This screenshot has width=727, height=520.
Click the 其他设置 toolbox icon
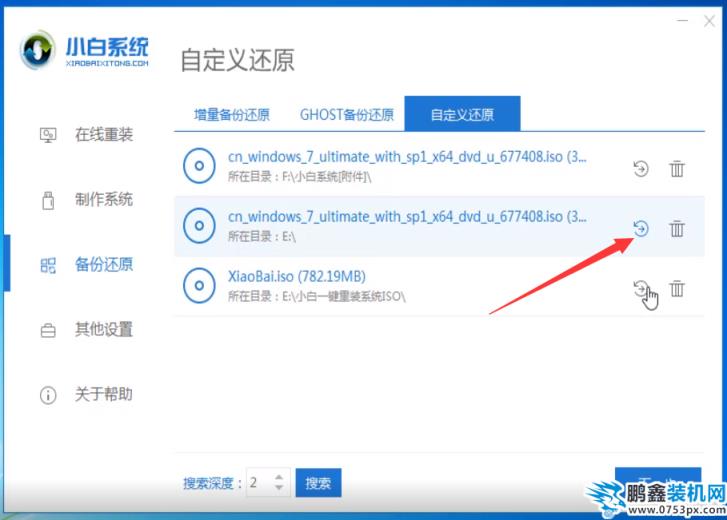coord(48,330)
